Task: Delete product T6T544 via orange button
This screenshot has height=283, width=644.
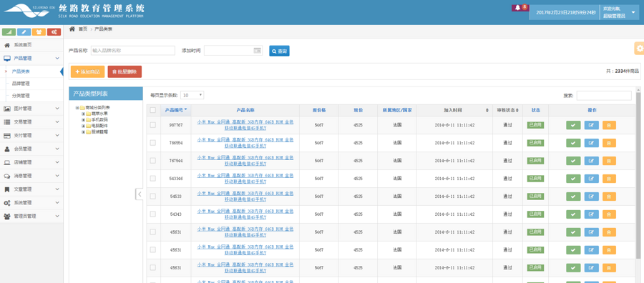Action: click(609, 161)
